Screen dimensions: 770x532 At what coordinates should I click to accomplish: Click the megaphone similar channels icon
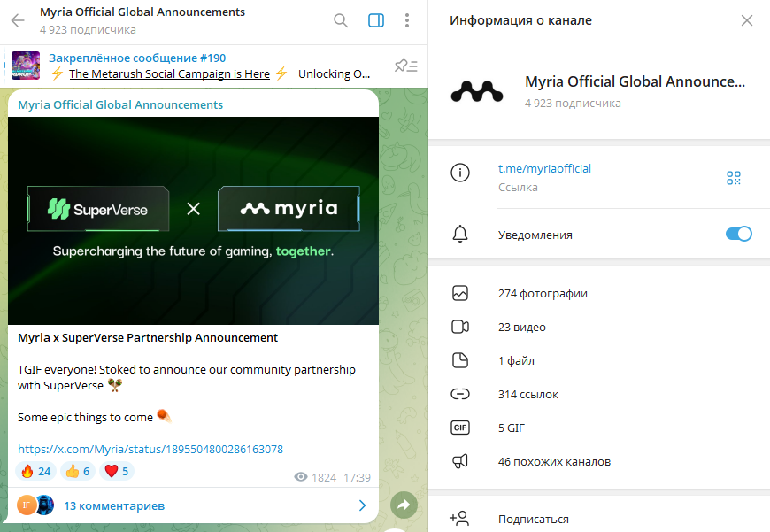[x=460, y=461]
